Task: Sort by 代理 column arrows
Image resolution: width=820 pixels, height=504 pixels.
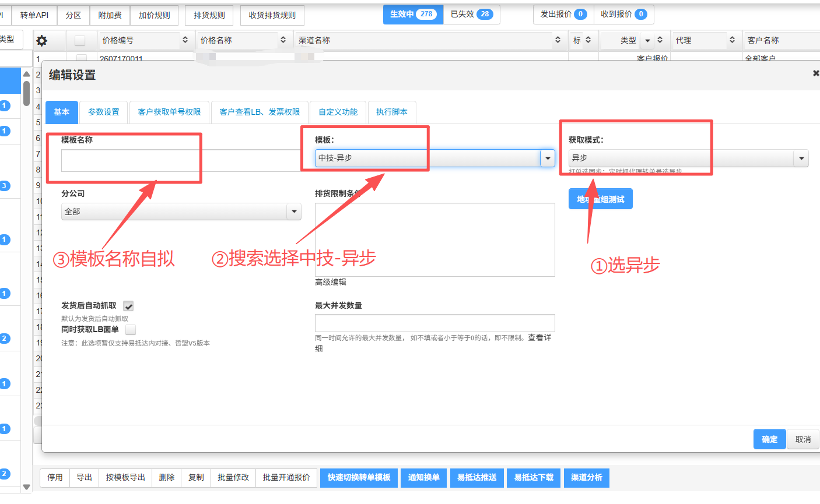Action: [x=732, y=40]
